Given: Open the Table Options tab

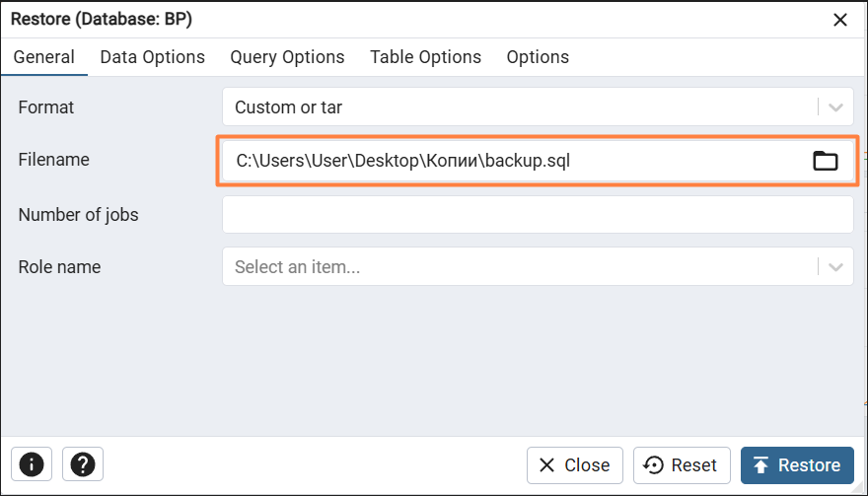Looking at the screenshot, I should point(425,57).
